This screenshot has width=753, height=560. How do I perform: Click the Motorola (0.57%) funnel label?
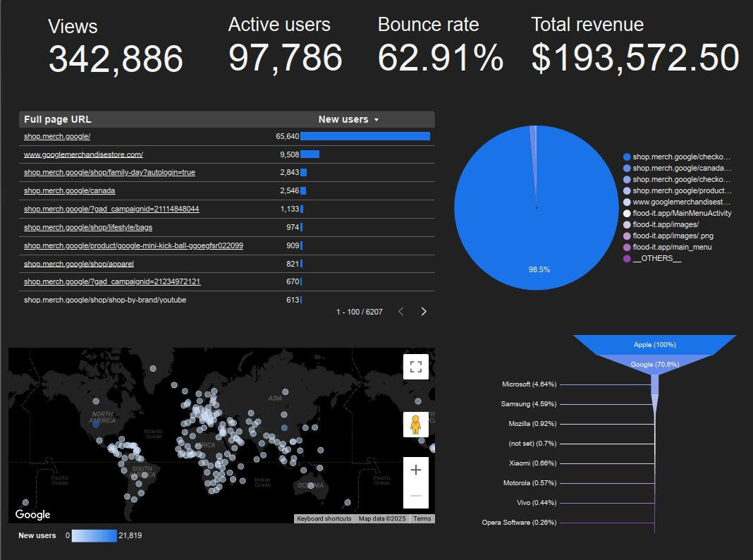tap(529, 482)
